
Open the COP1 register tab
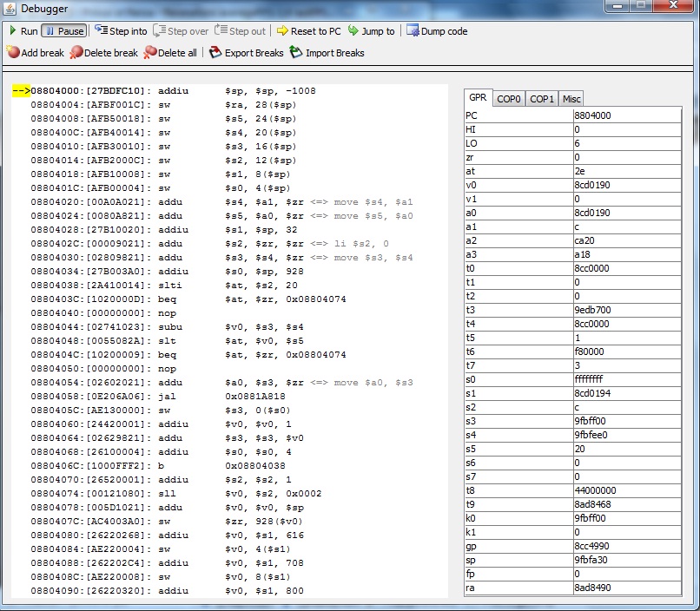[542, 99]
